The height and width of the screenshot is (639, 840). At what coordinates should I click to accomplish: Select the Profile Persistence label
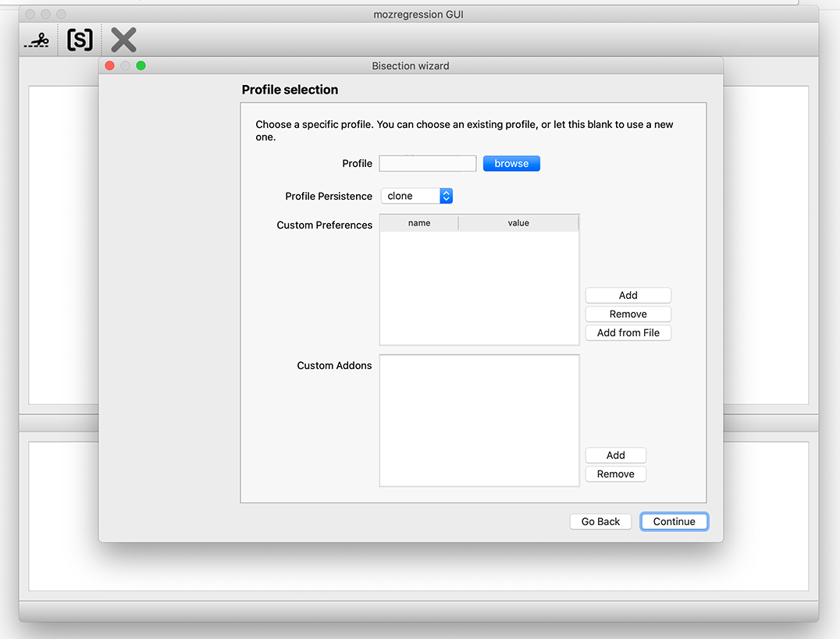coord(329,196)
